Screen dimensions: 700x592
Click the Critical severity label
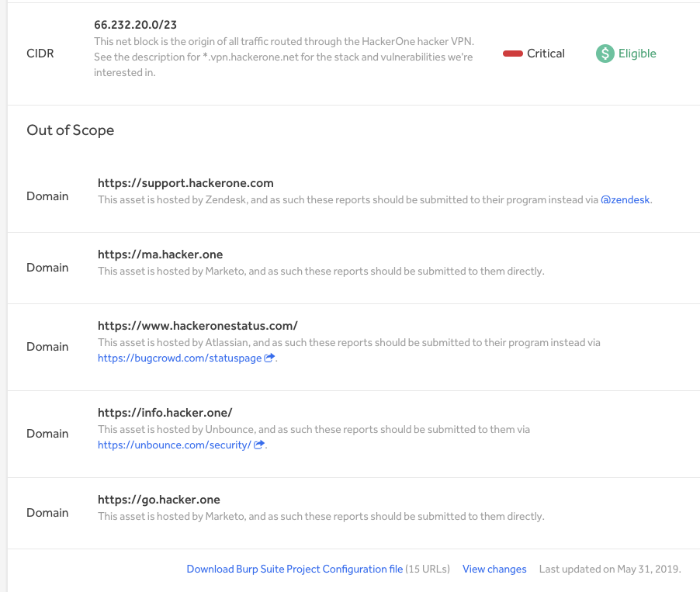tap(546, 54)
